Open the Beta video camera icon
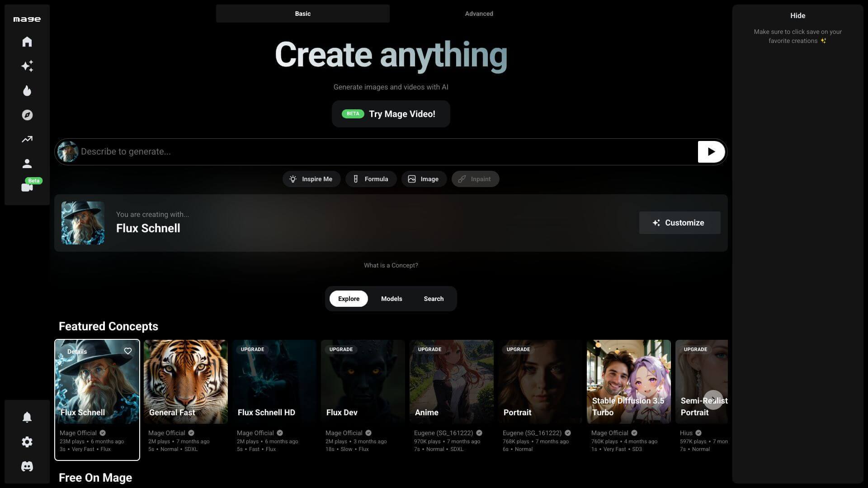 click(27, 187)
